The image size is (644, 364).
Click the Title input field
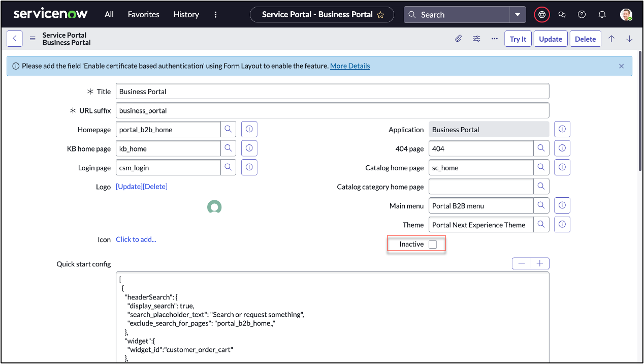(x=333, y=92)
